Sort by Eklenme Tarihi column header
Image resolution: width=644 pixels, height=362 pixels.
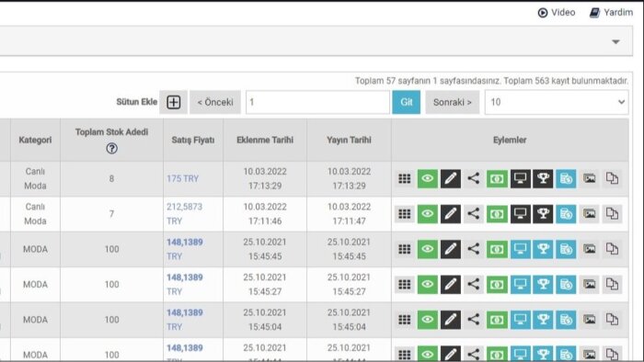(265, 141)
